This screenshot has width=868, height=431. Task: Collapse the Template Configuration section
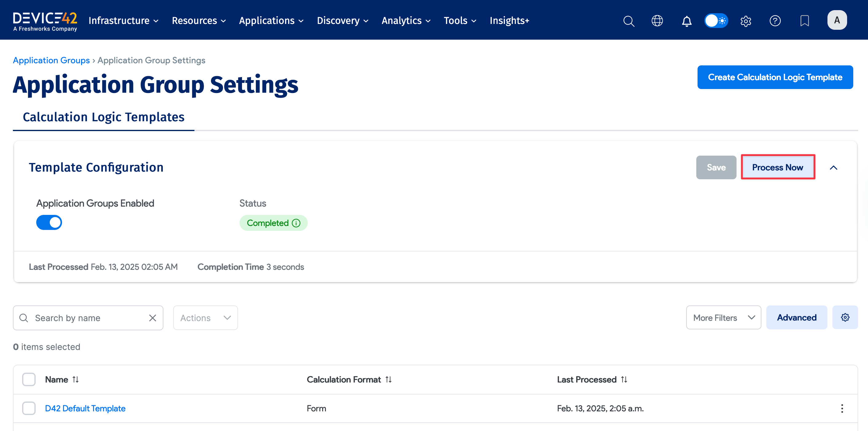[834, 167]
